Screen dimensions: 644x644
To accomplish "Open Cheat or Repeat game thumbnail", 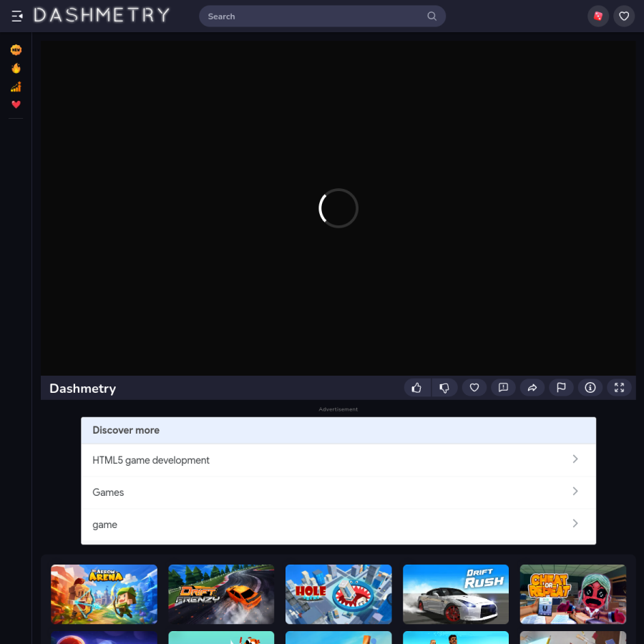I will [x=573, y=595].
